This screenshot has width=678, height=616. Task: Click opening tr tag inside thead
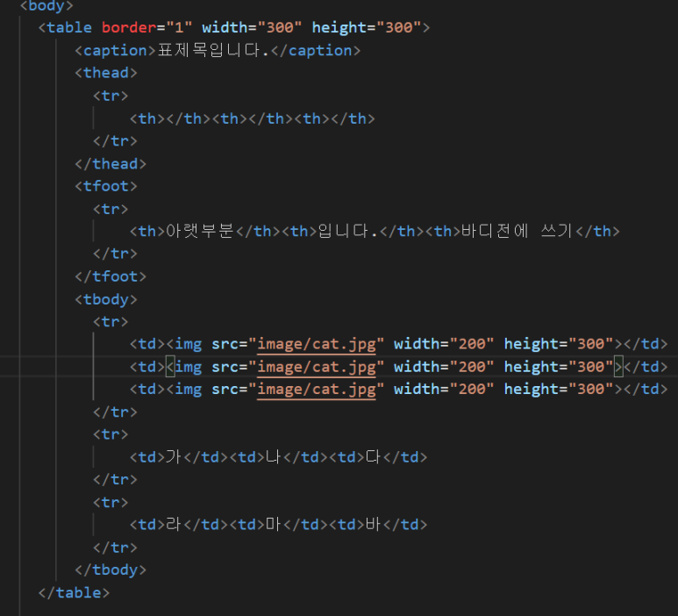tap(111, 96)
